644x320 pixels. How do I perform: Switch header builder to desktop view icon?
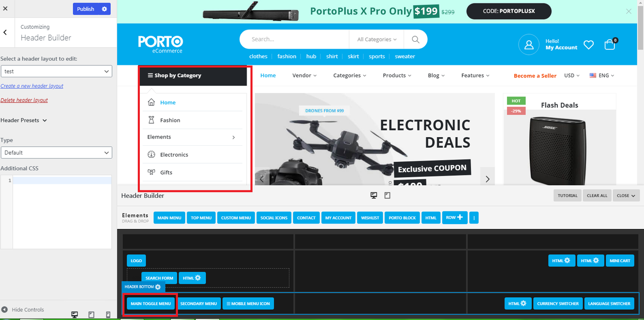374,195
